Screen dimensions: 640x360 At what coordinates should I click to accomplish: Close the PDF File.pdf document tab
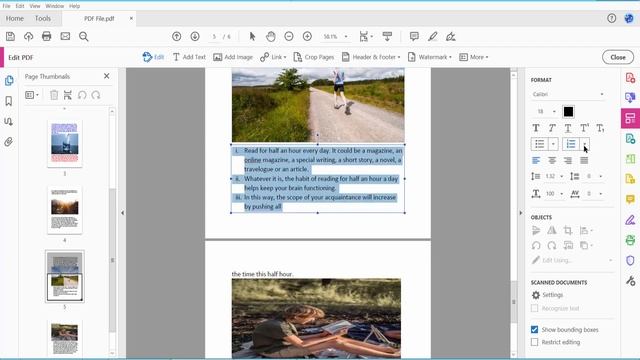pyautogui.click(x=131, y=18)
